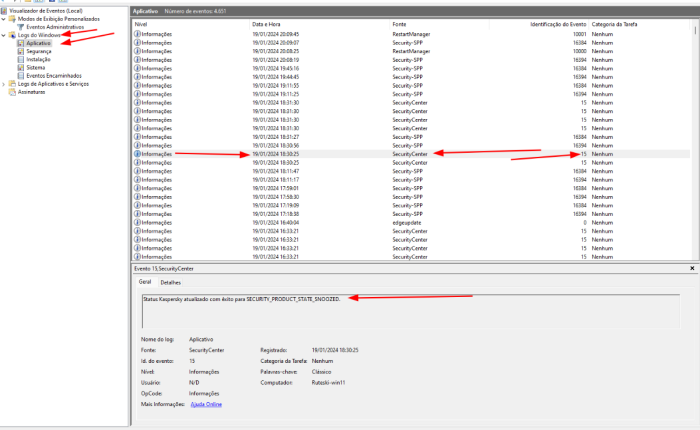This screenshot has width=700, height=430.
Task: Sort by the Data e Hora column header
Action: pos(319,24)
